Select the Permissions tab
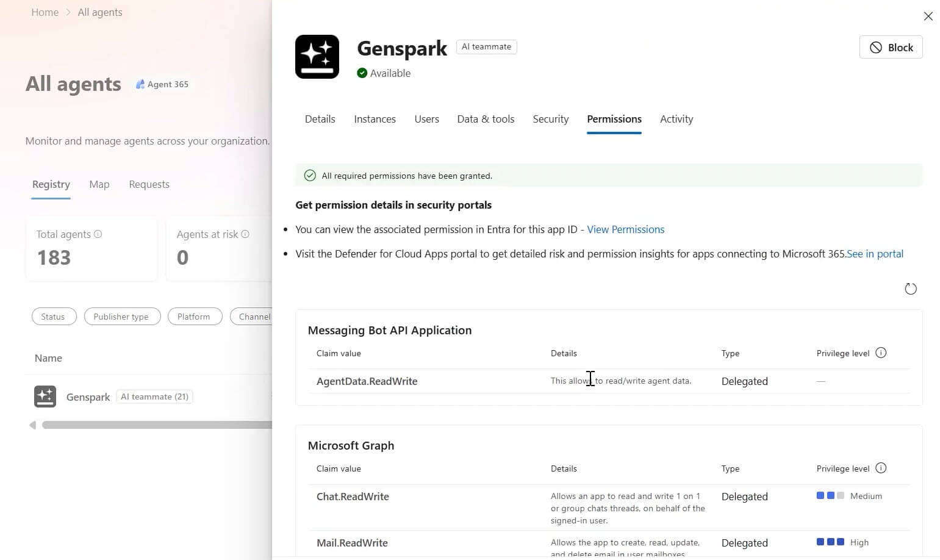 point(614,119)
